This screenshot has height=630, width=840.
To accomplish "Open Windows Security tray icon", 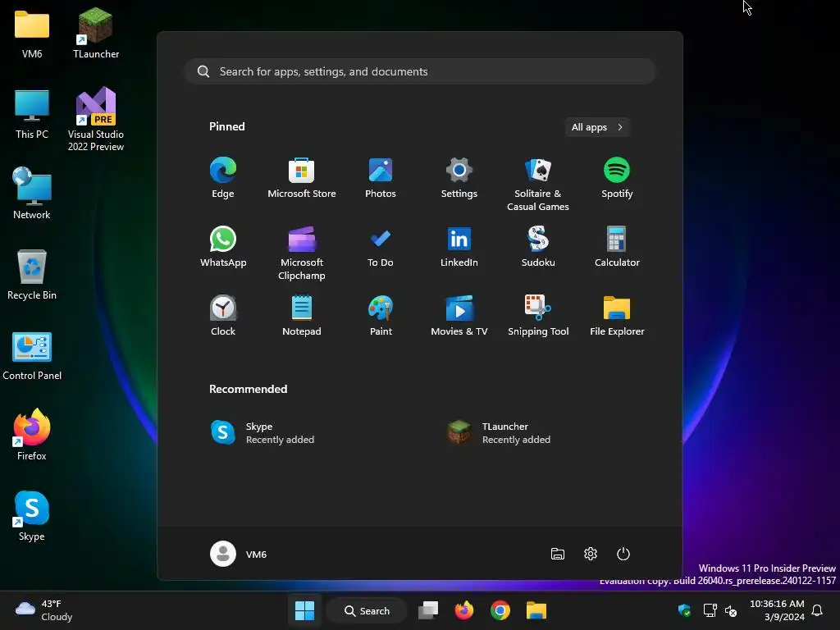I will (x=684, y=610).
